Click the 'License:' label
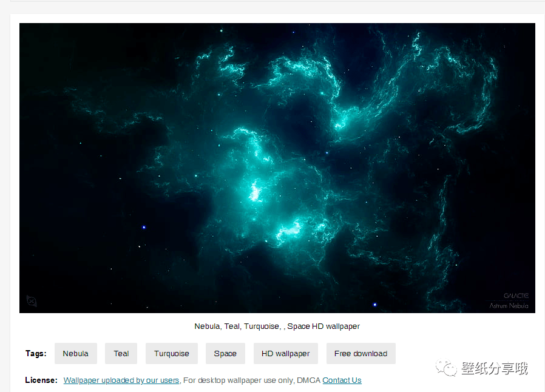The height and width of the screenshot is (392, 545). [x=41, y=380]
